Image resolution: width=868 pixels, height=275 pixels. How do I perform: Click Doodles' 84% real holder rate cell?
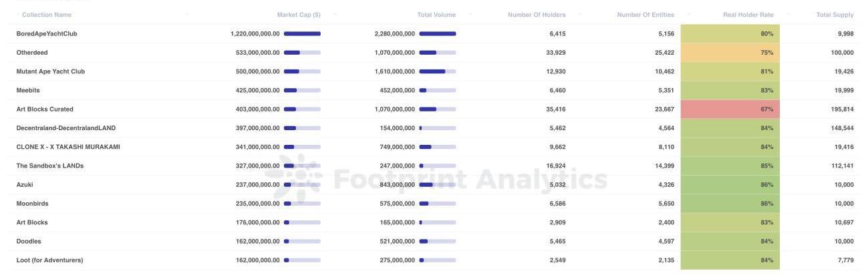click(x=730, y=241)
